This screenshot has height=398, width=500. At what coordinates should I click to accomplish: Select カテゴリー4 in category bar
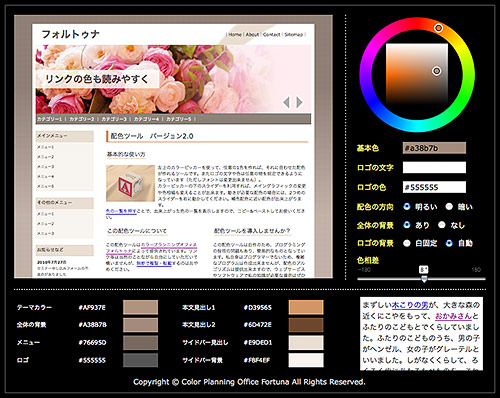[x=146, y=119]
